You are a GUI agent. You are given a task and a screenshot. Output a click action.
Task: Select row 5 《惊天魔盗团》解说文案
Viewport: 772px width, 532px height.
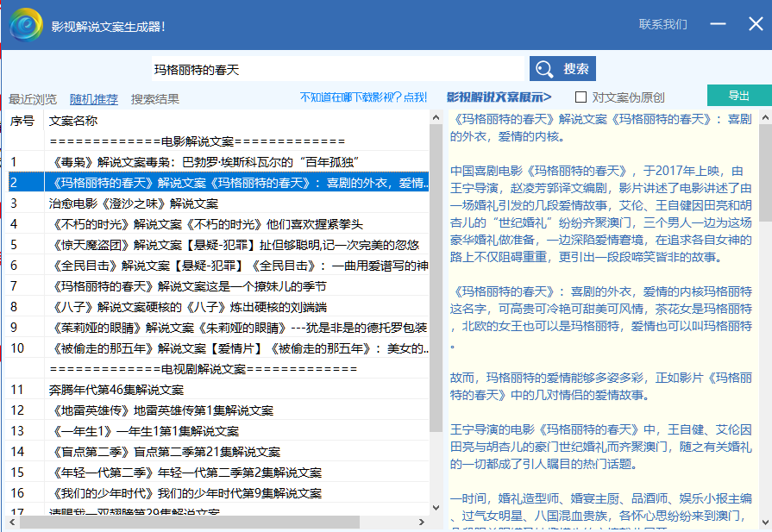tap(218, 245)
